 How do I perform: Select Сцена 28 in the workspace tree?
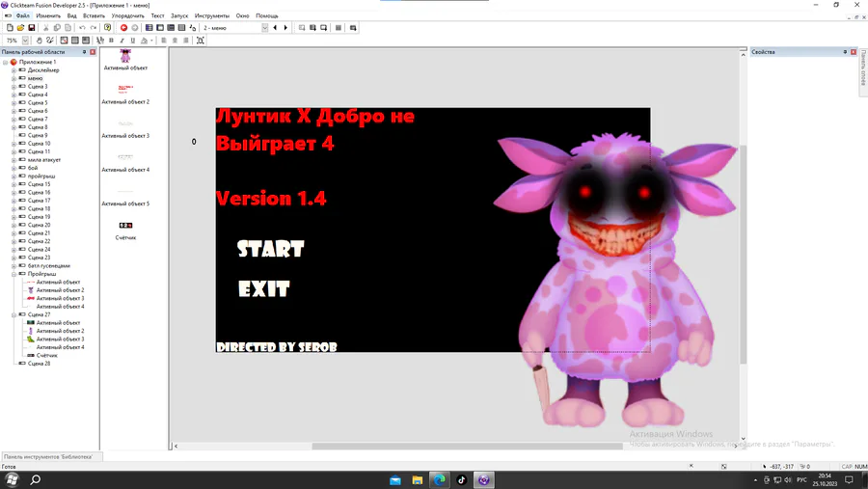[x=39, y=364]
